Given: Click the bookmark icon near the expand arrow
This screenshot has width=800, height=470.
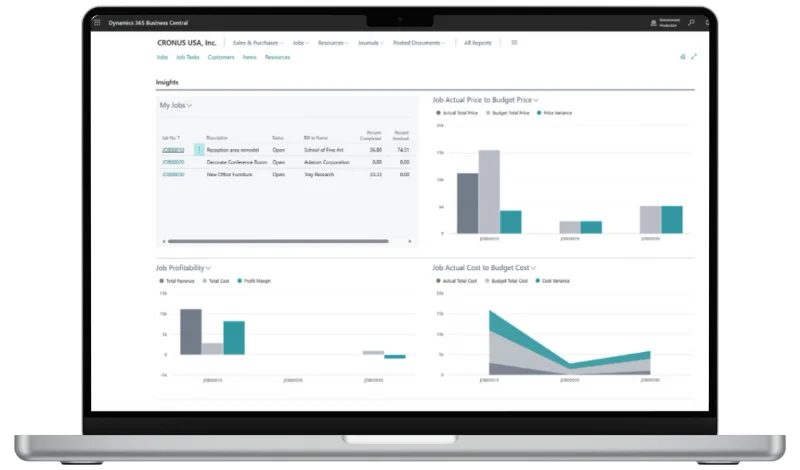Looking at the screenshot, I should (x=682, y=57).
